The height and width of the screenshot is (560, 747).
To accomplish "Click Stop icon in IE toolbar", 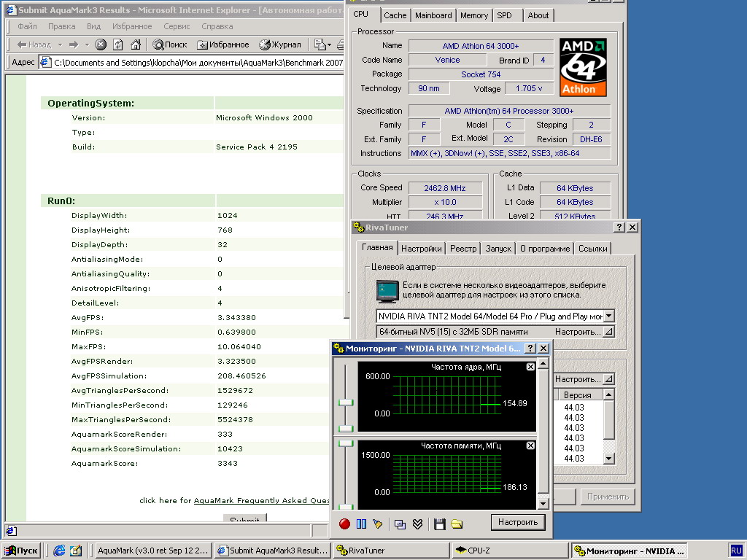I will click(101, 44).
